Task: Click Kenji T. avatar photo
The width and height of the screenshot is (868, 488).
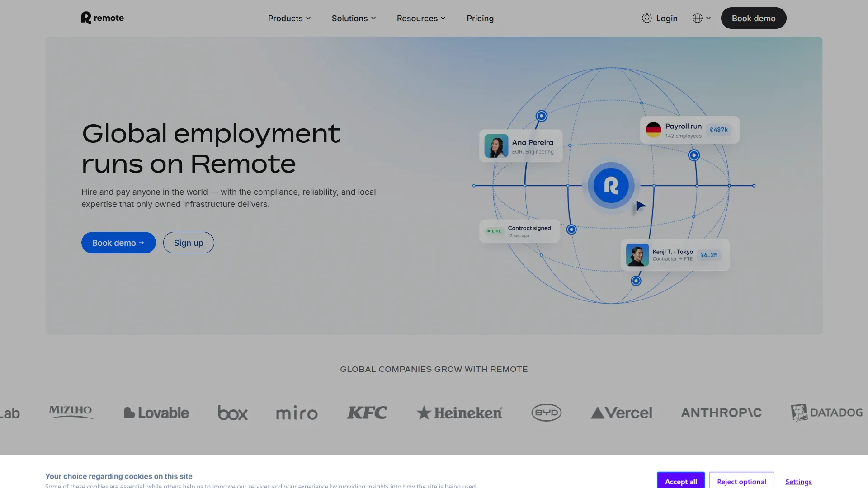Action: [637, 255]
